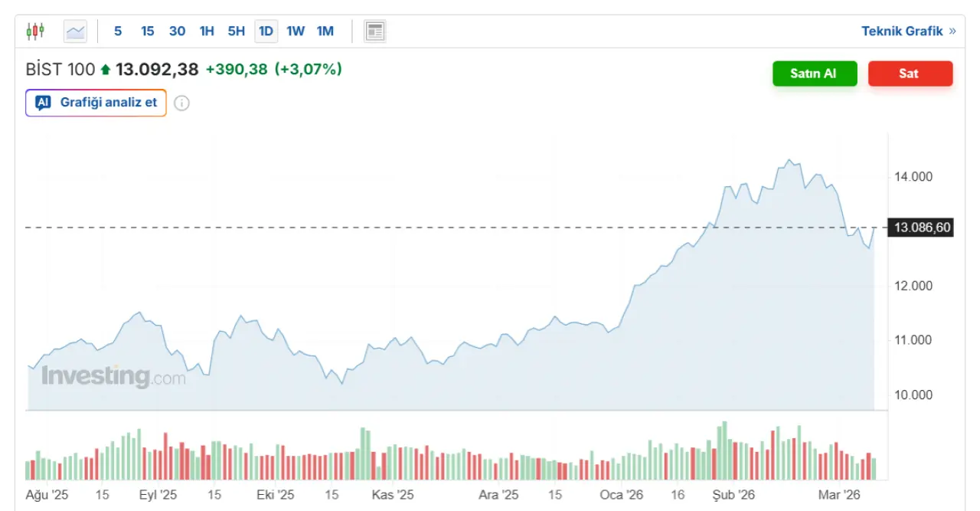Choose the 1W weekly timeframe

point(296,31)
